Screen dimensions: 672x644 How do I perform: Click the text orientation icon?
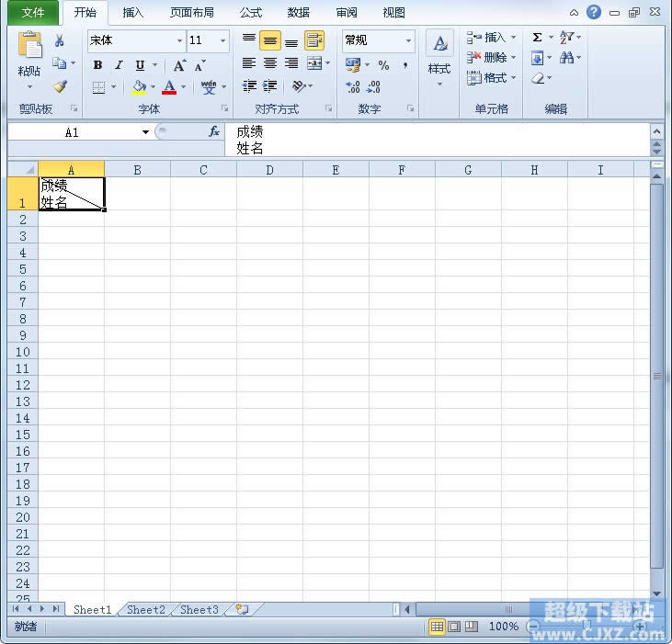299,86
